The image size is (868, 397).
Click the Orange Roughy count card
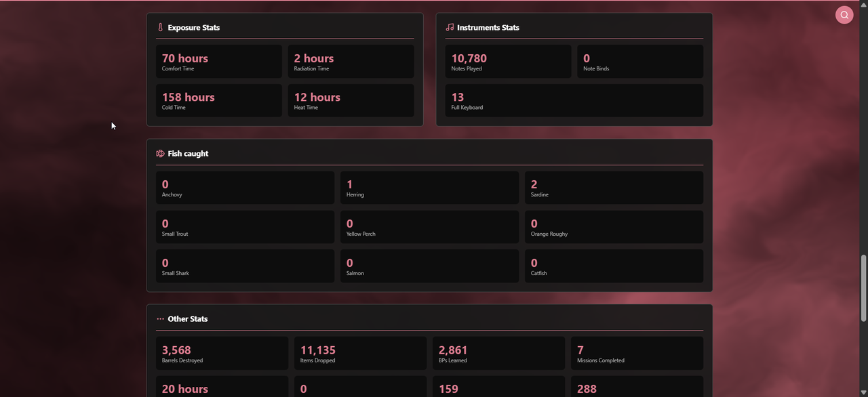614,227
